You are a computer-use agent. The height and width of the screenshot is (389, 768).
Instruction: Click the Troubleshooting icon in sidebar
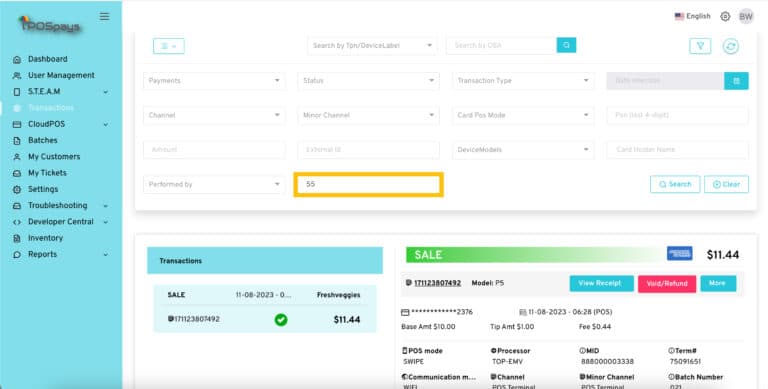(x=17, y=206)
